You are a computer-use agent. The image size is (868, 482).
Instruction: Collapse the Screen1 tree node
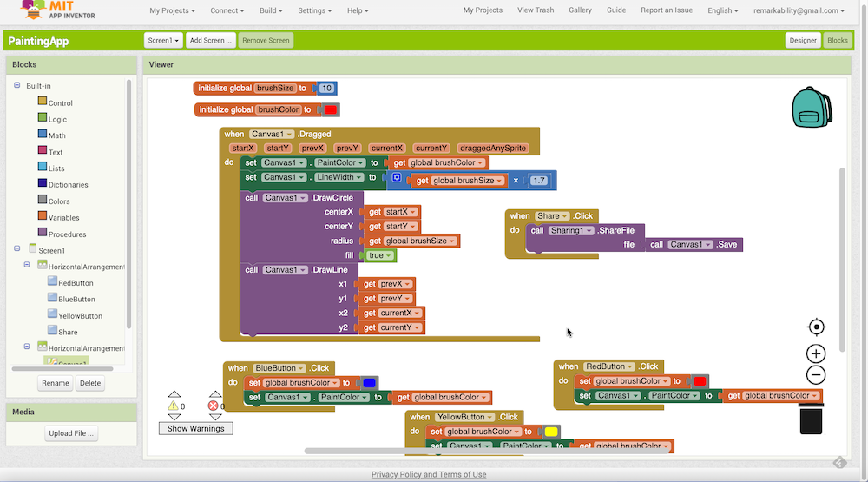pos(17,249)
